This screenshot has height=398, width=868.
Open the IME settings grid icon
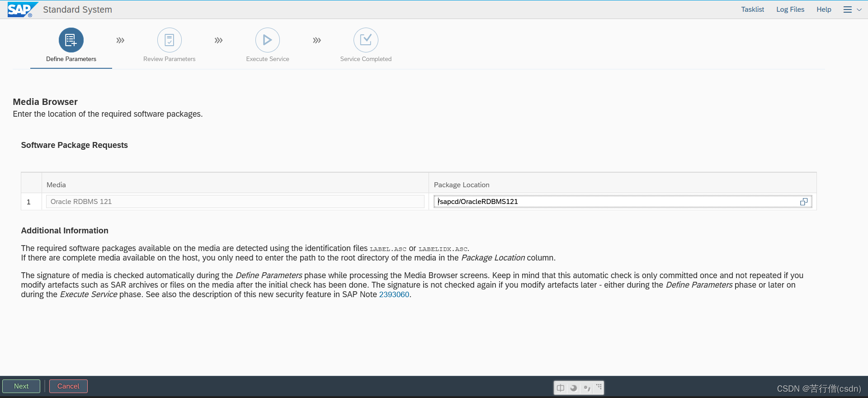click(599, 387)
